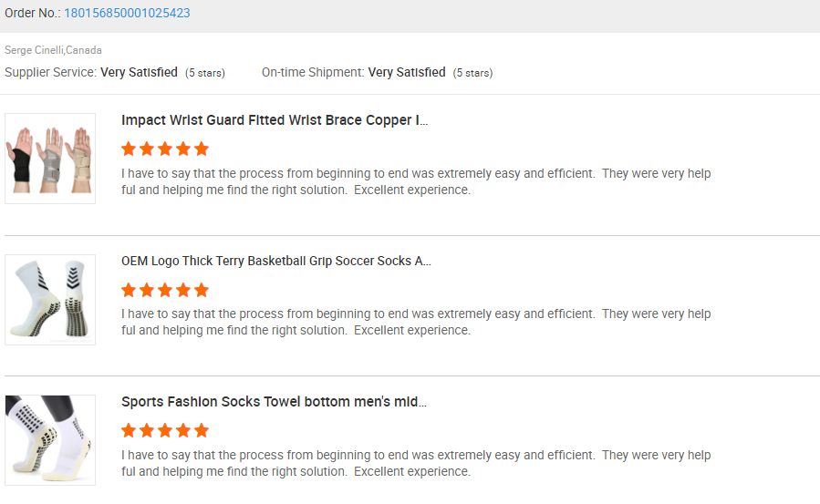The height and width of the screenshot is (504, 820).
Task: Click the reviewer name Serge Cinelli, Canada
Action: [x=53, y=50]
